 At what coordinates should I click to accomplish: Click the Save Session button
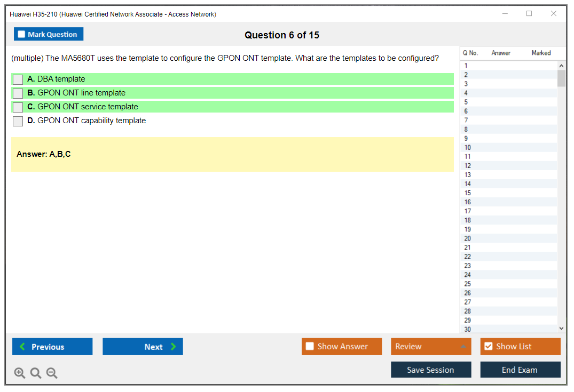pos(430,370)
